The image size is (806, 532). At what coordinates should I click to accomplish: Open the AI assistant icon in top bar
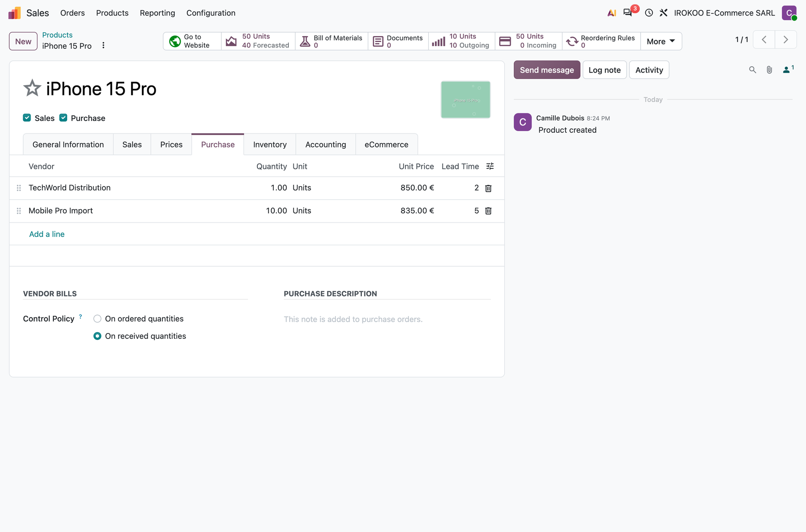click(x=612, y=13)
